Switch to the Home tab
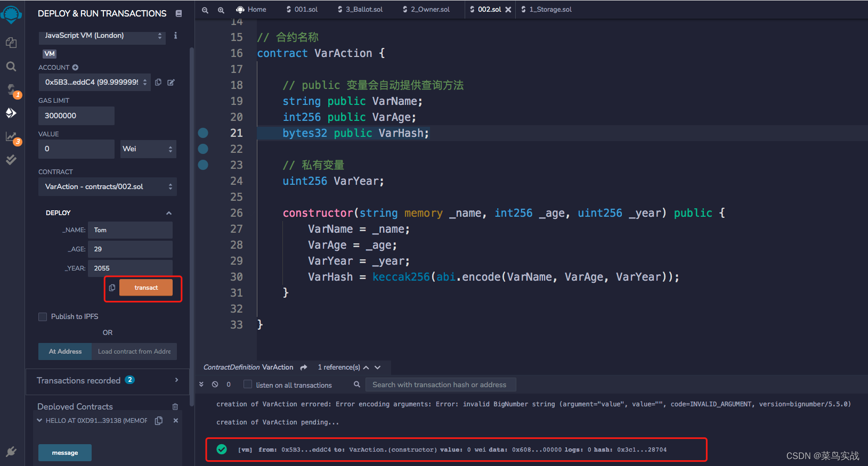 coord(251,10)
